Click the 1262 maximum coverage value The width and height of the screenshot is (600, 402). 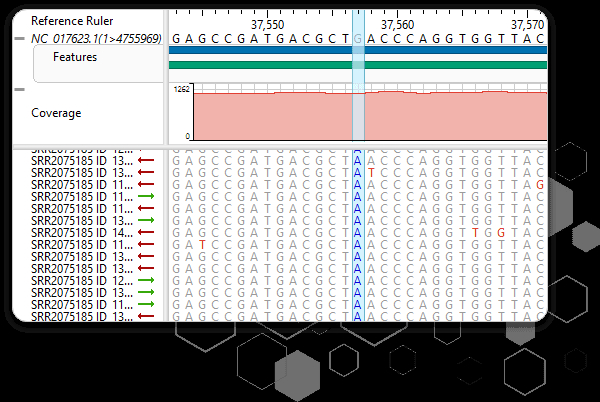[x=181, y=89]
